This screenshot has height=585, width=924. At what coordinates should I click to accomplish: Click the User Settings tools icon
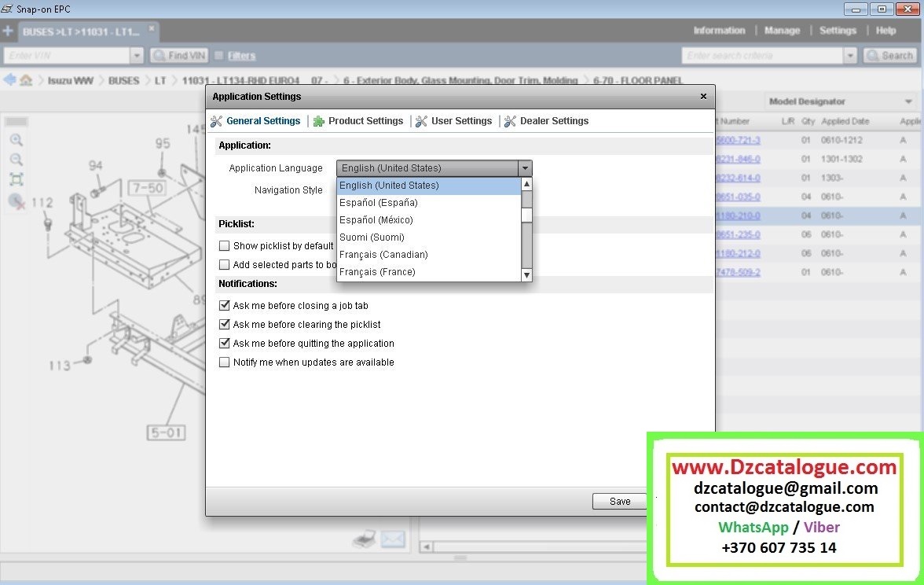(421, 121)
